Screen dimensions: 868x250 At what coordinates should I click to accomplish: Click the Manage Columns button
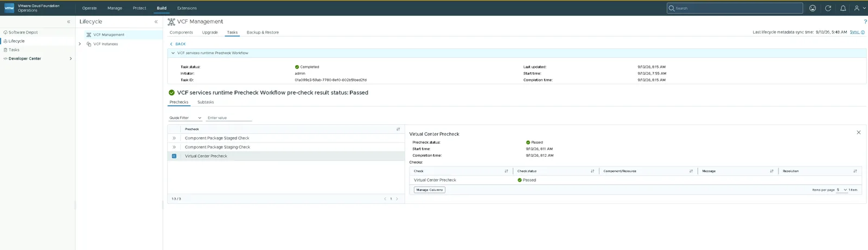pyautogui.click(x=430, y=190)
